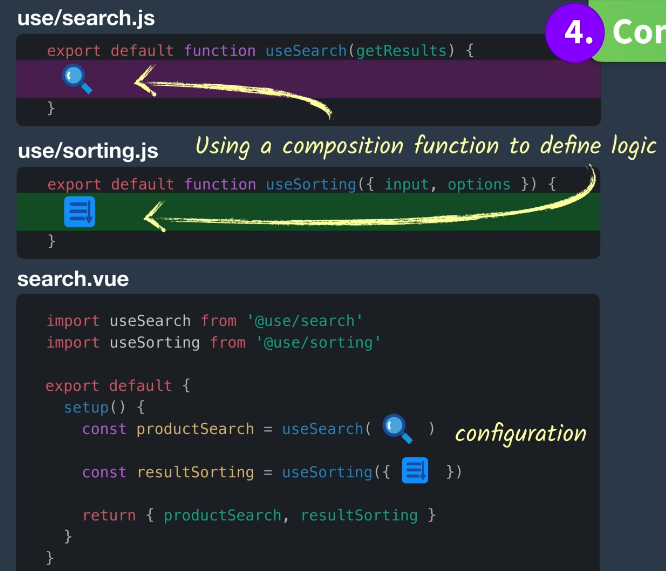This screenshot has width=666, height=571.
Task: Click the magnifier icon inside the useSearch() call
Action: (x=397, y=429)
